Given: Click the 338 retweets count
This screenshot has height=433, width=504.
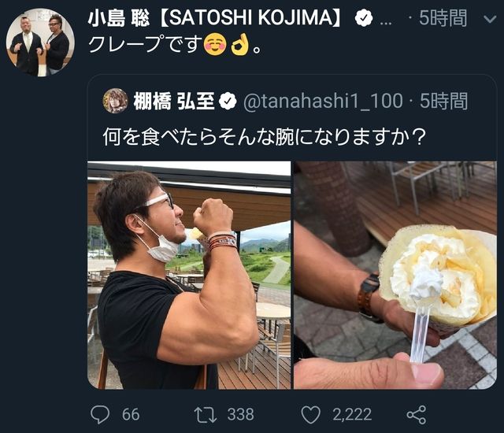Looking at the screenshot, I should [240, 415].
